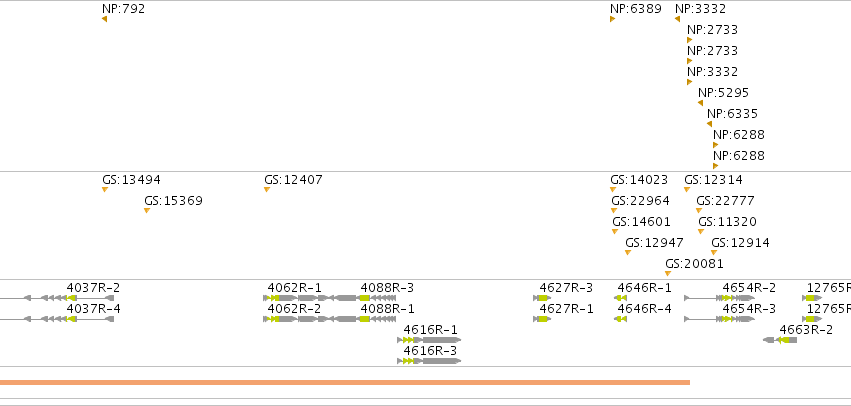Click the NP:6389 triangle marker
The image size is (851, 406).
613,19
